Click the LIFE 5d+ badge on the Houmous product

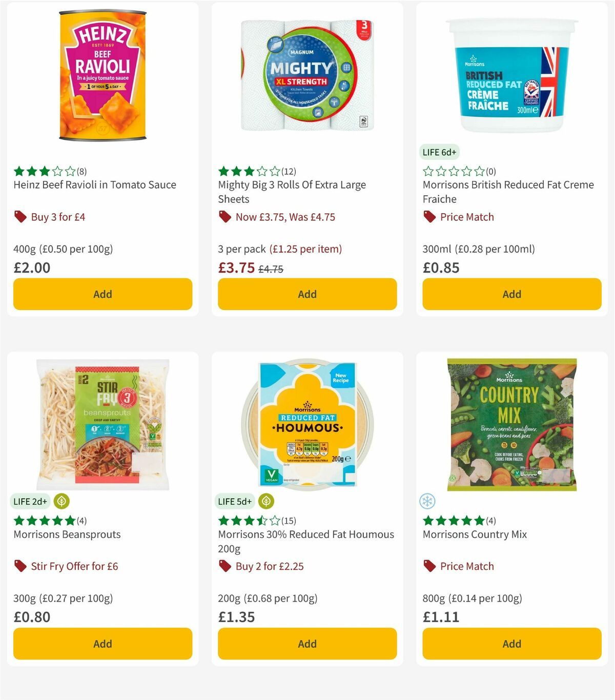click(x=235, y=501)
